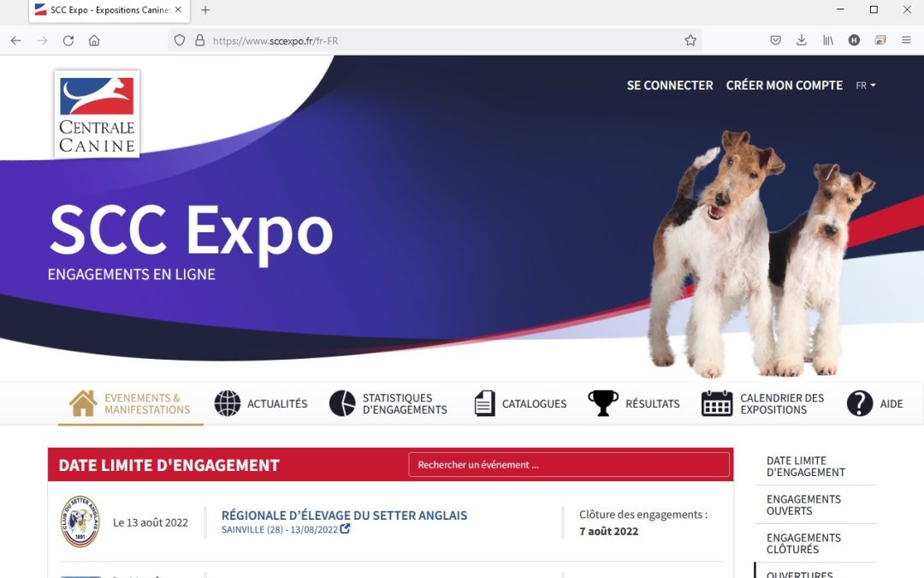Click the Actualités globe icon

(x=228, y=403)
